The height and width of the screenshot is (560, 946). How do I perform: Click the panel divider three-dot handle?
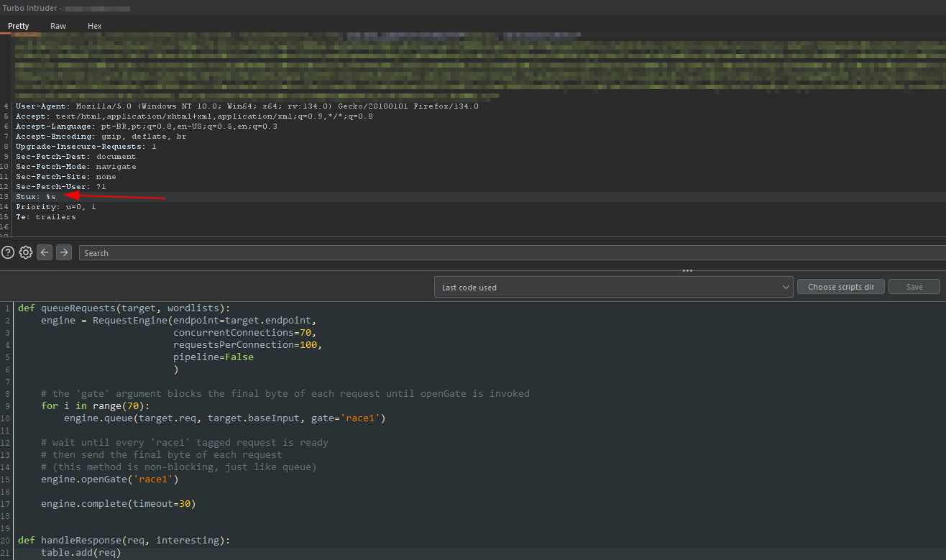click(x=687, y=271)
